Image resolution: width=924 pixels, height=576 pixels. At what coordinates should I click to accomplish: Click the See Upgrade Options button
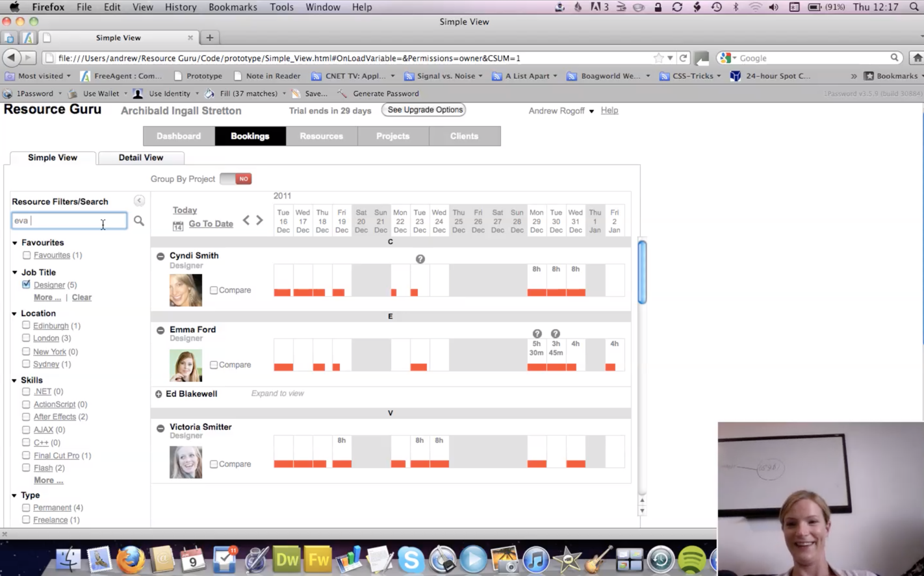(x=424, y=110)
